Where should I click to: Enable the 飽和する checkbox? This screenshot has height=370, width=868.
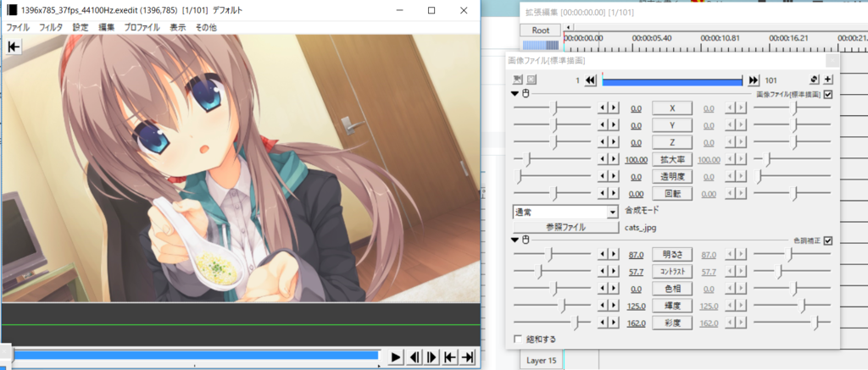click(518, 339)
